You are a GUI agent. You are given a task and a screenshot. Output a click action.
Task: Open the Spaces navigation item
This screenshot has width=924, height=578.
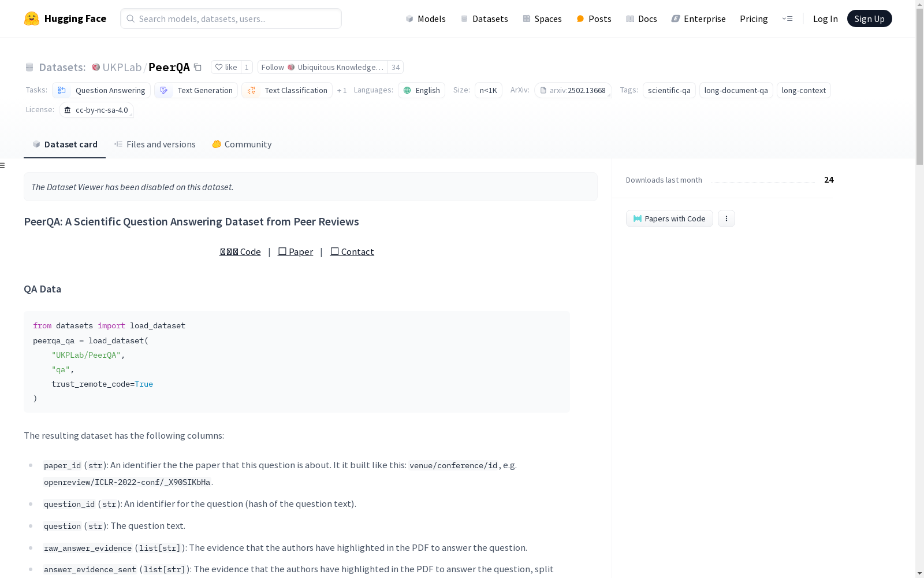tap(542, 18)
